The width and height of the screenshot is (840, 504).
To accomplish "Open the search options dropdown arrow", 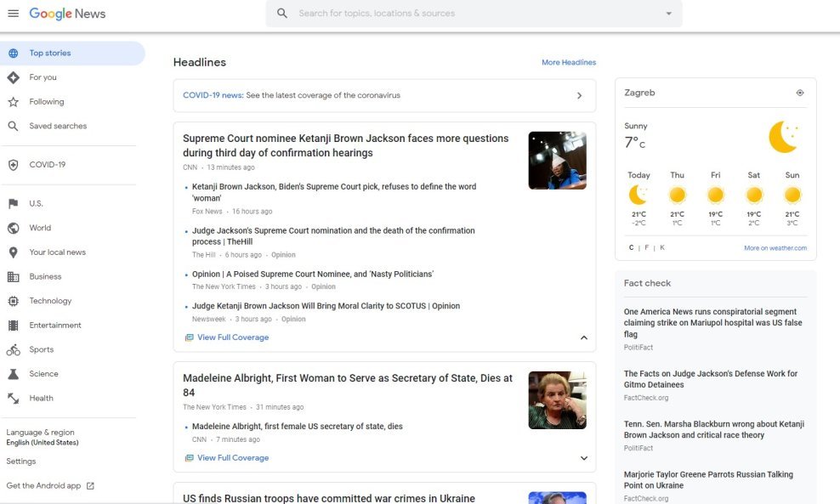I will click(x=668, y=14).
